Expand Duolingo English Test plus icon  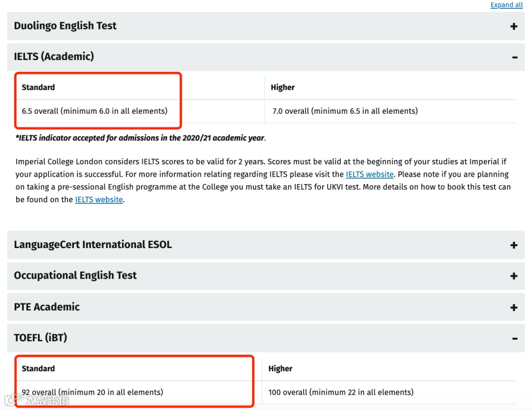click(x=514, y=27)
